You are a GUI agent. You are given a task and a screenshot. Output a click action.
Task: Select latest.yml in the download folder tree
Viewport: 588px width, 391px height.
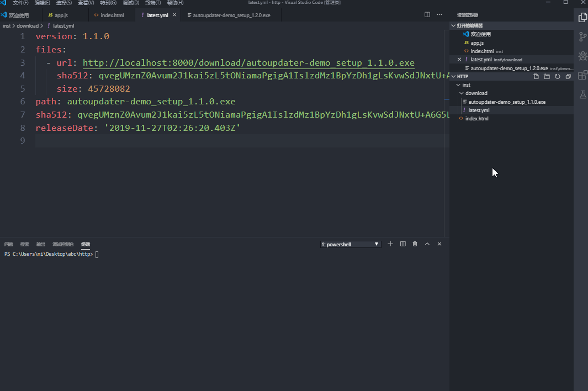(x=479, y=110)
